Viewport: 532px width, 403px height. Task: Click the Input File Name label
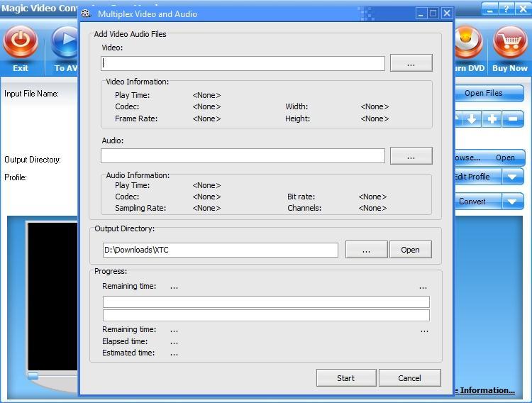[31, 94]
